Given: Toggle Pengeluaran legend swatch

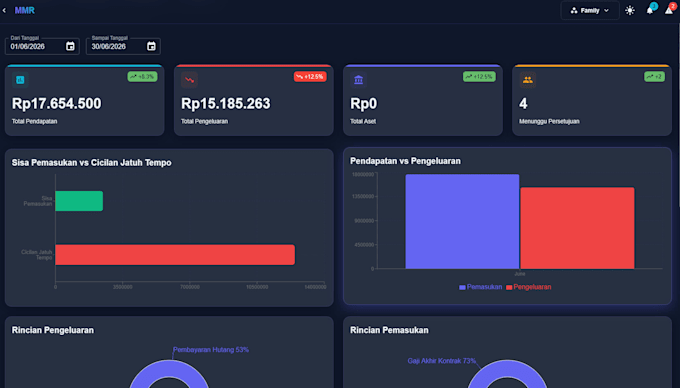Looking at the screenshot, I should tap(509, 287).
